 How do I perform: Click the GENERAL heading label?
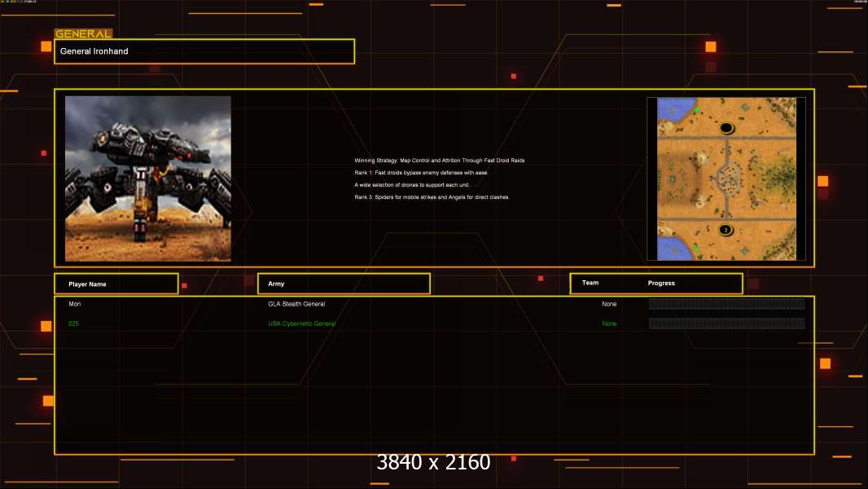(x=84, y=33)
